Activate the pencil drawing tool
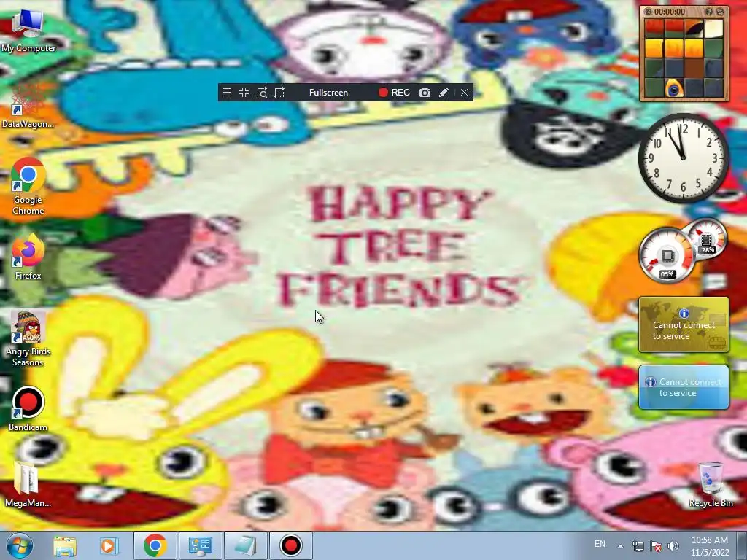Screen dimensions: 747x560 tap(444, 93)
